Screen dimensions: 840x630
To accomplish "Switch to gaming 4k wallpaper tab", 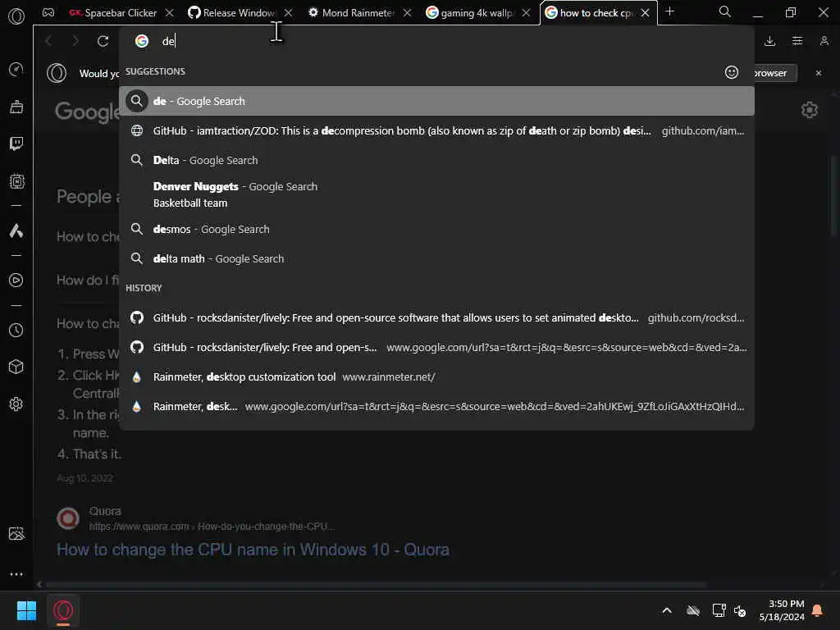I will (x=470, y=13).
